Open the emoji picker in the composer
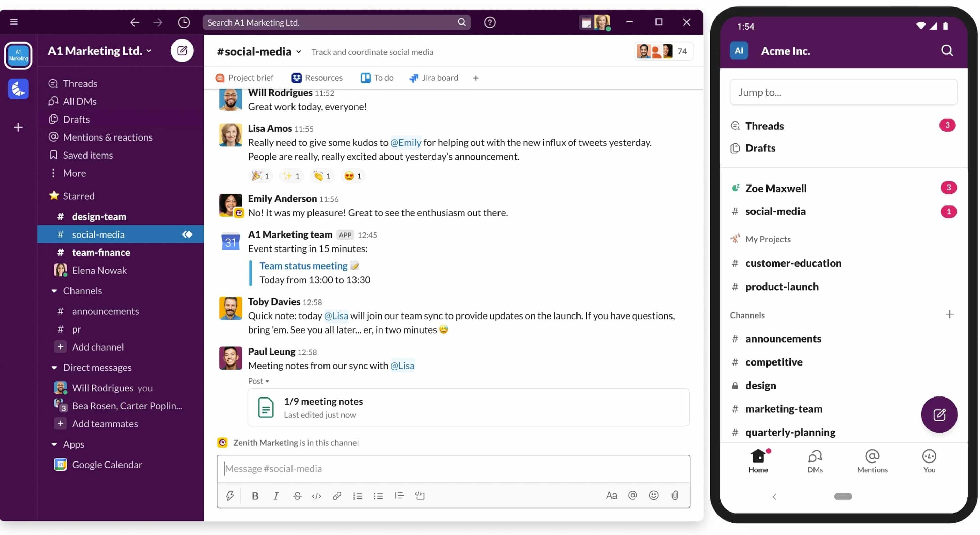 click(654, 495)
